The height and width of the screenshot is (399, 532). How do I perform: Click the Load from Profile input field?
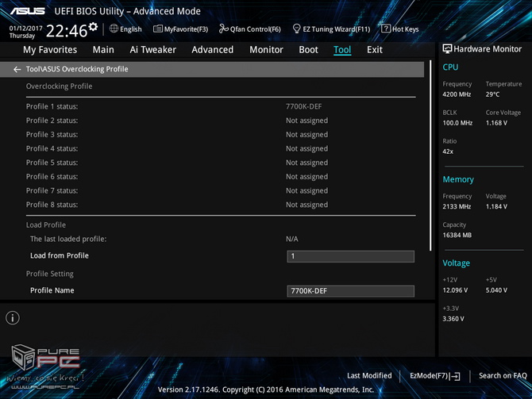point(350,256)
